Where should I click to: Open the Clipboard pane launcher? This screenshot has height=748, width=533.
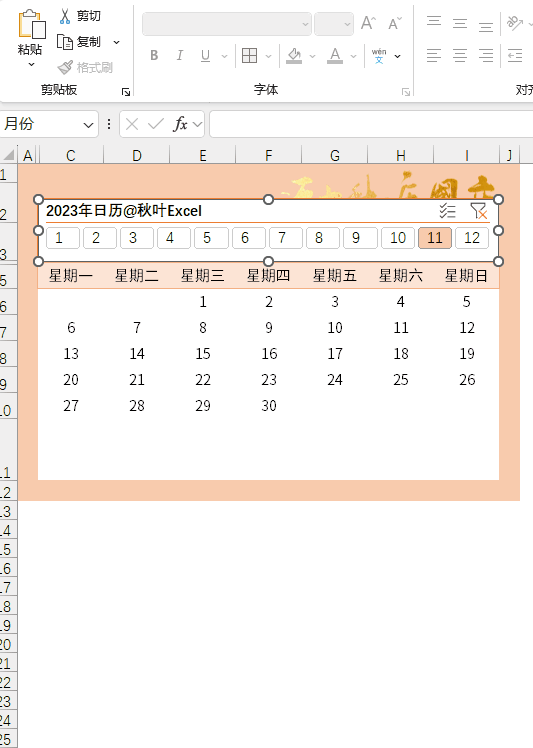[126, 92]
